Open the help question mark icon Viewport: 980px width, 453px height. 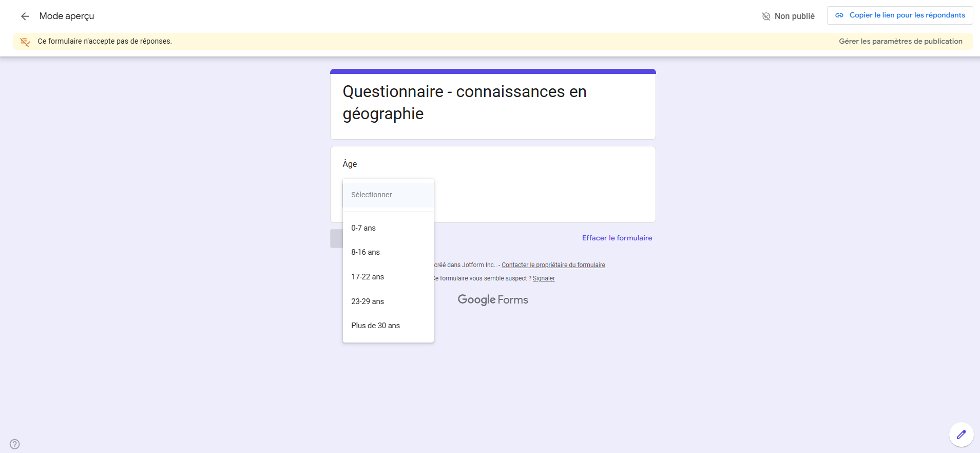[15, 444]
